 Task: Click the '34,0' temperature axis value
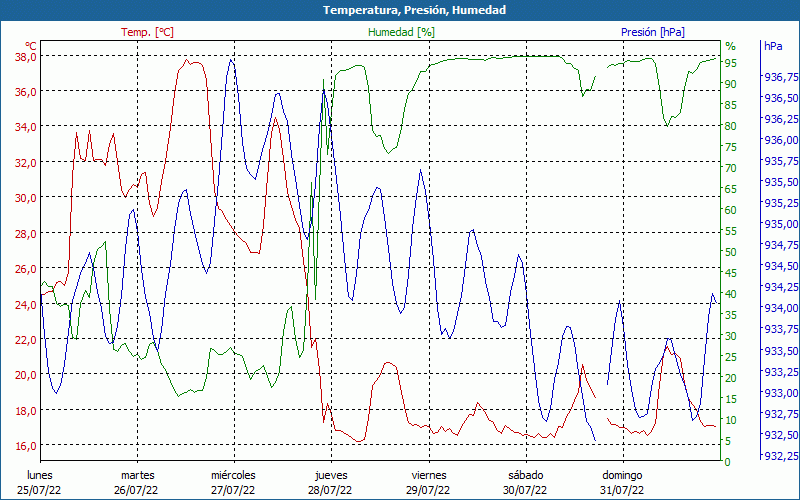pos(26,127)
